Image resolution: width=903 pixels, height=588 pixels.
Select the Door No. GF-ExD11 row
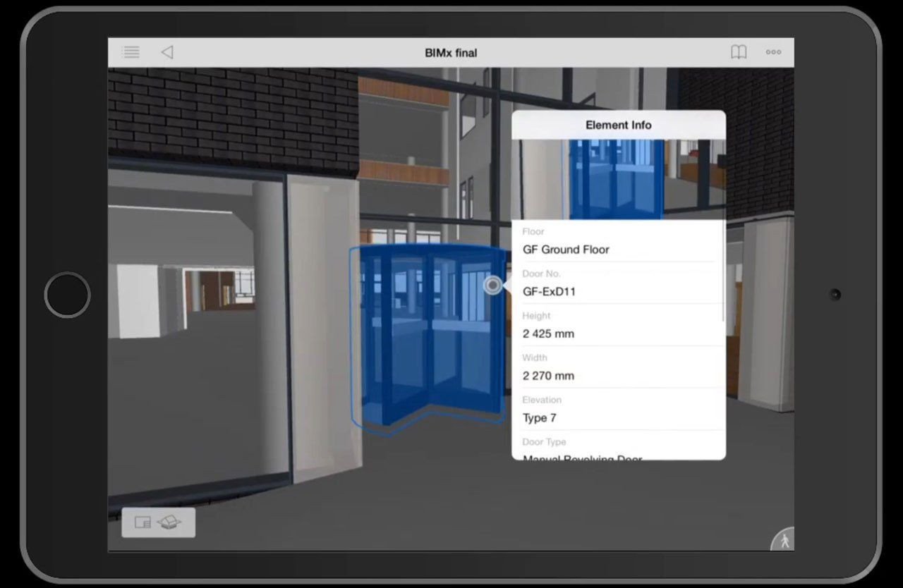(x=619, y=283)
